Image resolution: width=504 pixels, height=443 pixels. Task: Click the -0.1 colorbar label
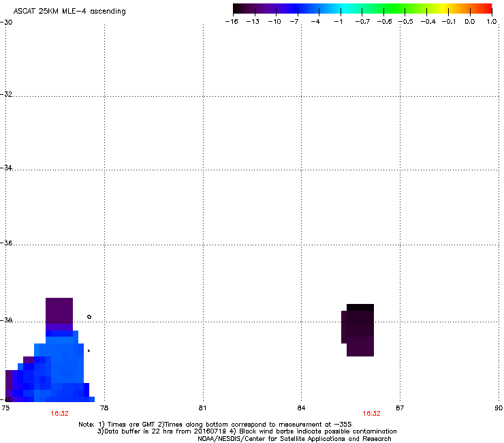[449, 22]
